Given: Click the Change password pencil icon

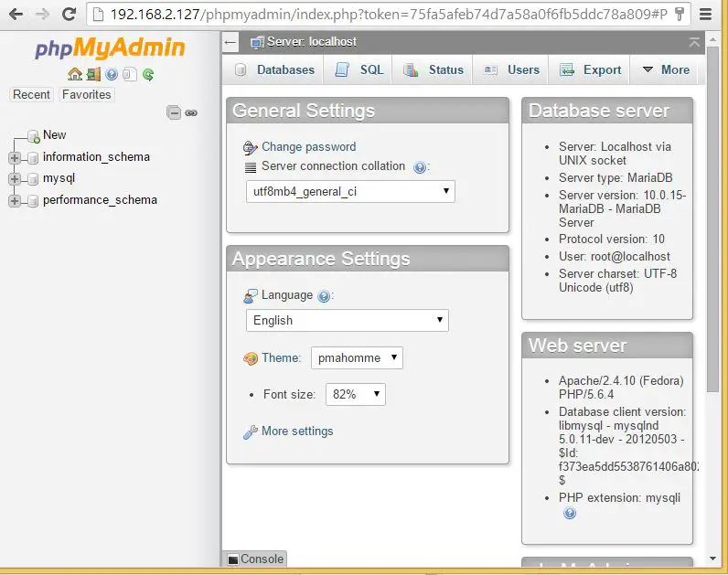Looking at the screenshot, I should point(251,147).
